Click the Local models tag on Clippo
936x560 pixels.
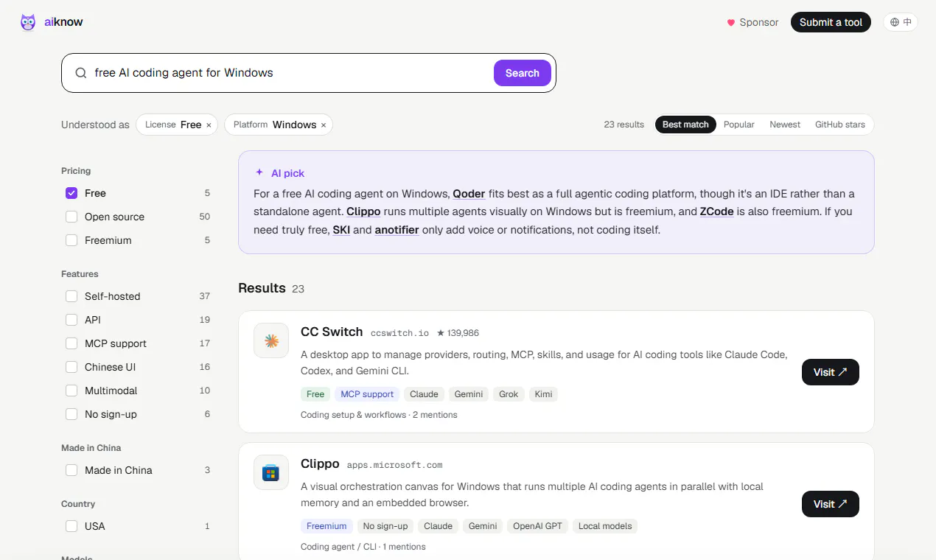click(605, 526)
